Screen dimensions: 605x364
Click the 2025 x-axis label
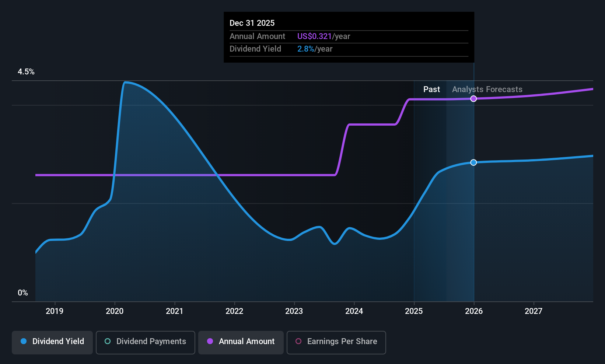point(414,311)
